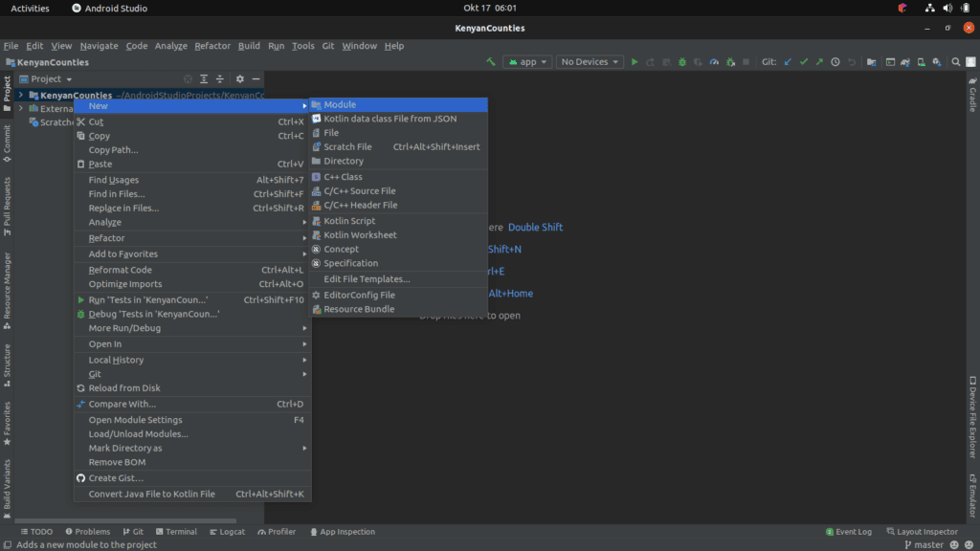The height and width of the screenshot is (551, 980).
Task: Expand the KenyanCounties project tree node
Action: click(x=21, y=95)
